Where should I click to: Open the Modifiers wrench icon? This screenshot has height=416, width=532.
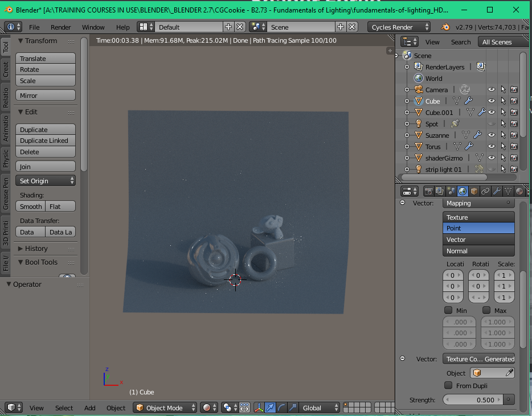tap(497, 191)
